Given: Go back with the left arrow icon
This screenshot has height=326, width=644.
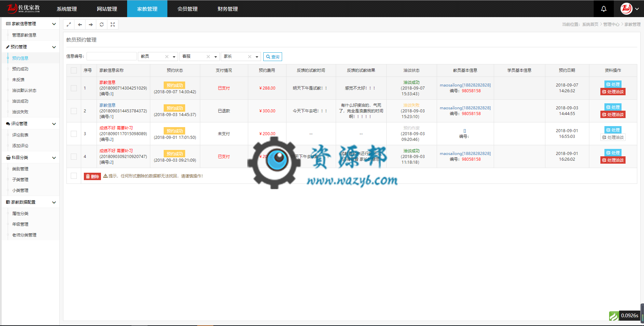Looking at the screenshot, I should [80, 24].
